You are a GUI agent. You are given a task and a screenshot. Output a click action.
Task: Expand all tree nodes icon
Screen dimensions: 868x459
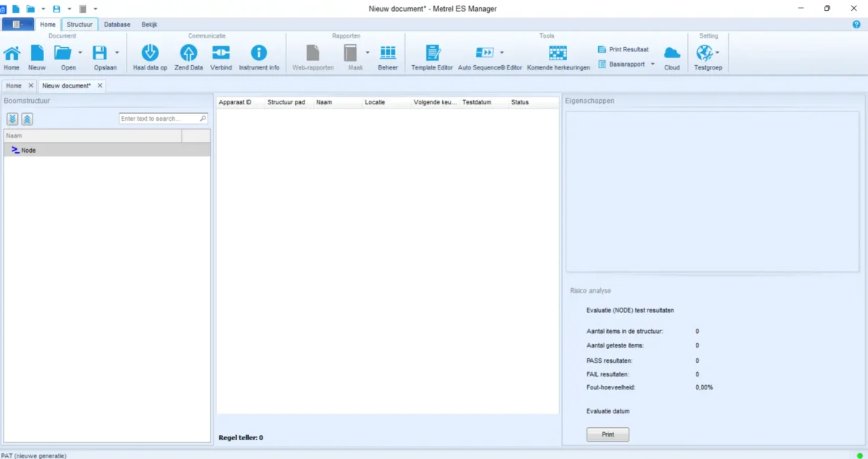(12, 119)
